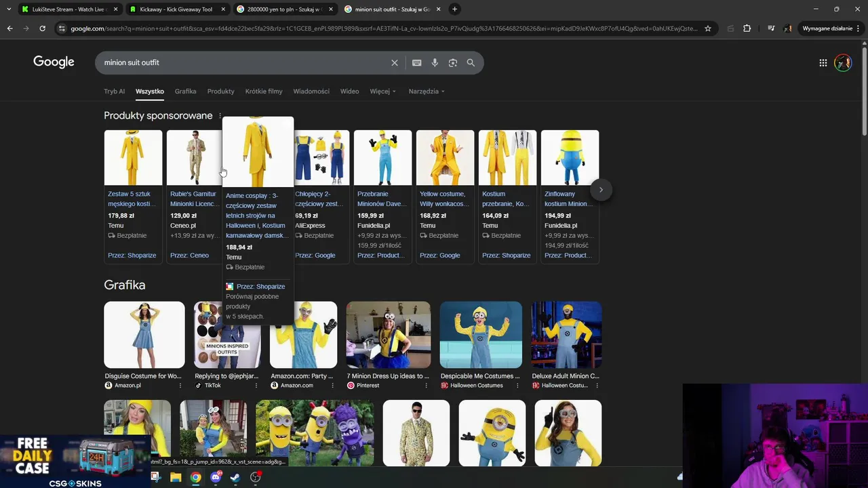
Task: Submit search with the magnifying glass icon
Action: click(471, 62)
